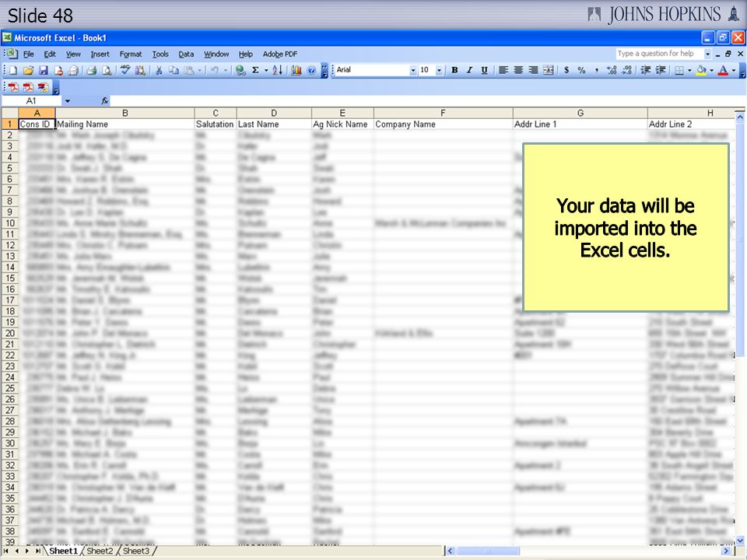Select the Mailing Name header cell
This screenshot has height=560, width=747.
click(x=124, y=124)
